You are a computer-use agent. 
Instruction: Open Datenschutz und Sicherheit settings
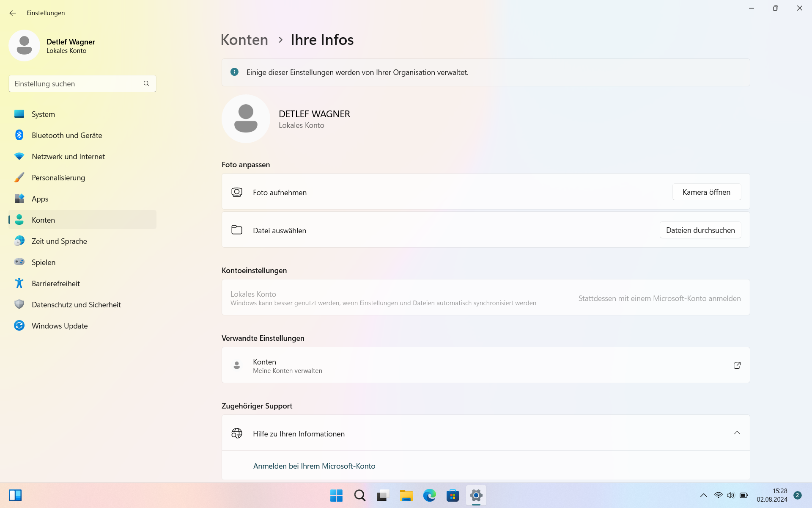[76, 304]
